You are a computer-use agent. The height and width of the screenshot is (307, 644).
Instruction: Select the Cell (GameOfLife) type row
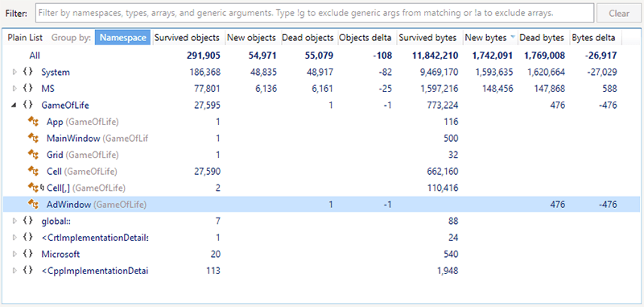[322, 172]
